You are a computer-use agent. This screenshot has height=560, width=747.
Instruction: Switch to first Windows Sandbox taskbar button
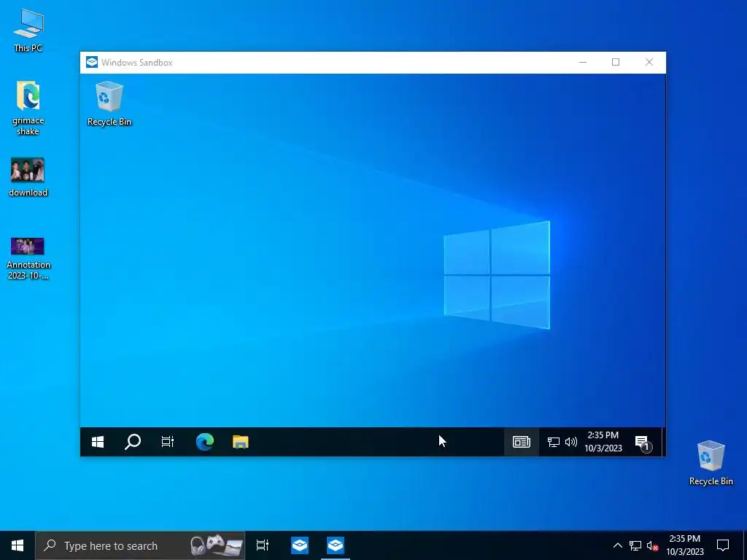pyautogui.click(x=300, y=545)
